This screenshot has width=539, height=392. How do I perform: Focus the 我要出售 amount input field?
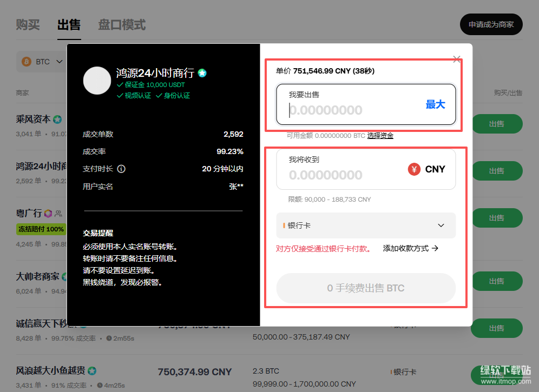coord(352,110)
